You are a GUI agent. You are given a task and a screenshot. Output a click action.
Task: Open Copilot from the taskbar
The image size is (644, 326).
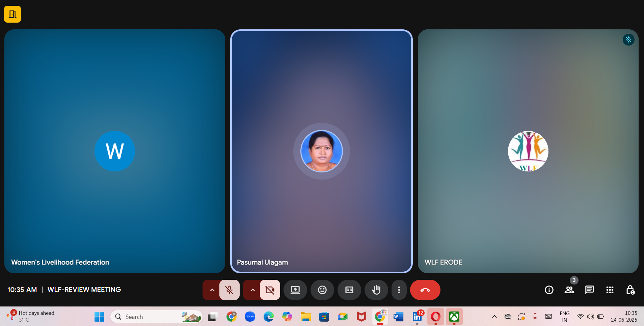287,317
